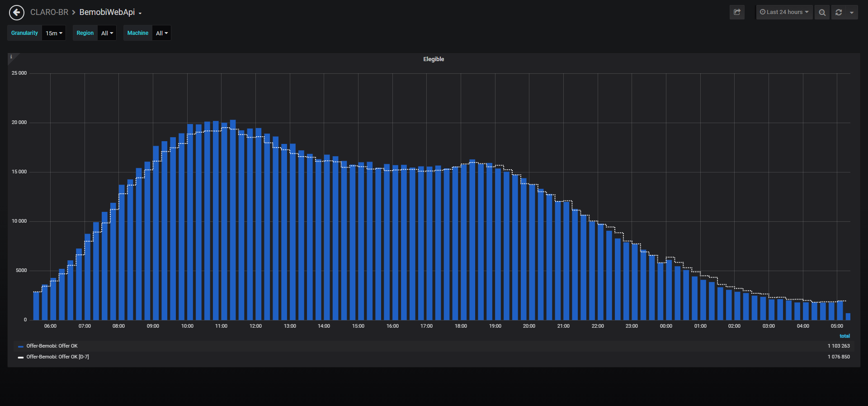Open the Granularity 15m dropdown

54,33
